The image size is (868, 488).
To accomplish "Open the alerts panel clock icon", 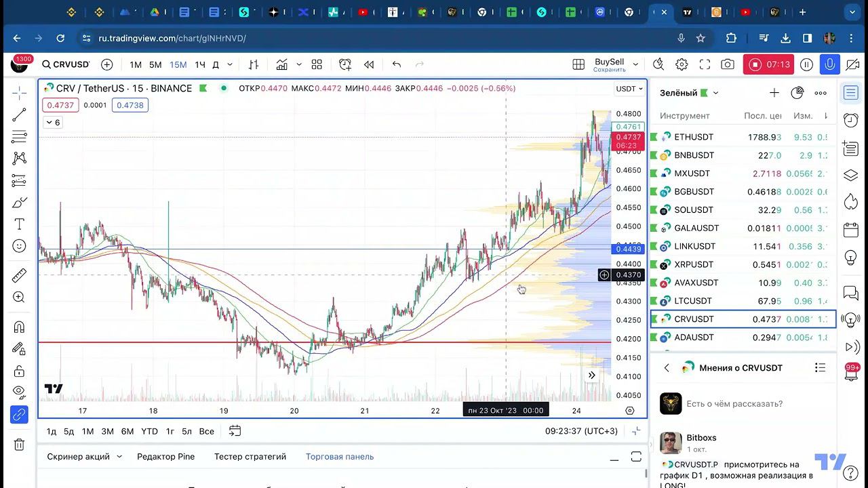I will (x=851, y=120).
